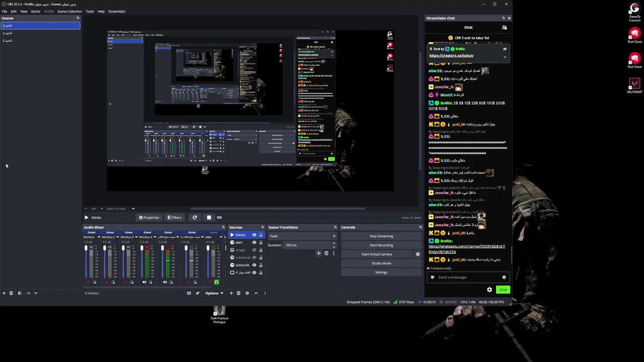Screen dimensions: 644x362
Task: Open Mic/Aux channel dropdown arrow
Action: click(x=99, y=237)
